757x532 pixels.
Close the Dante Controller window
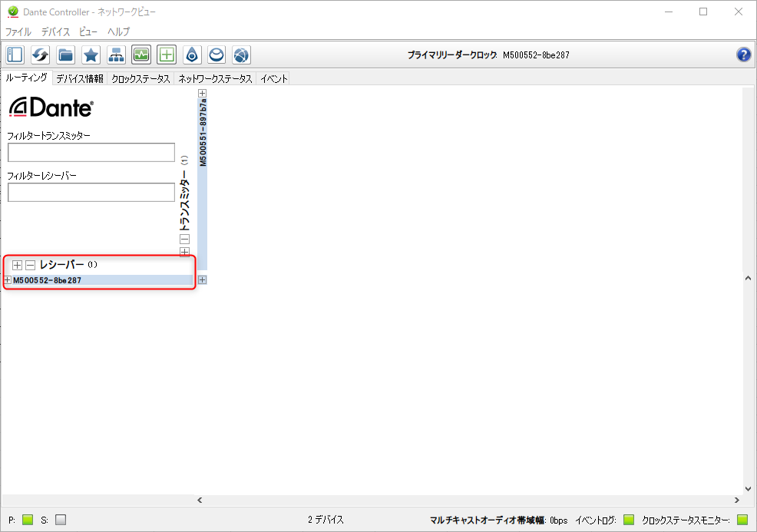coord(738,12)
